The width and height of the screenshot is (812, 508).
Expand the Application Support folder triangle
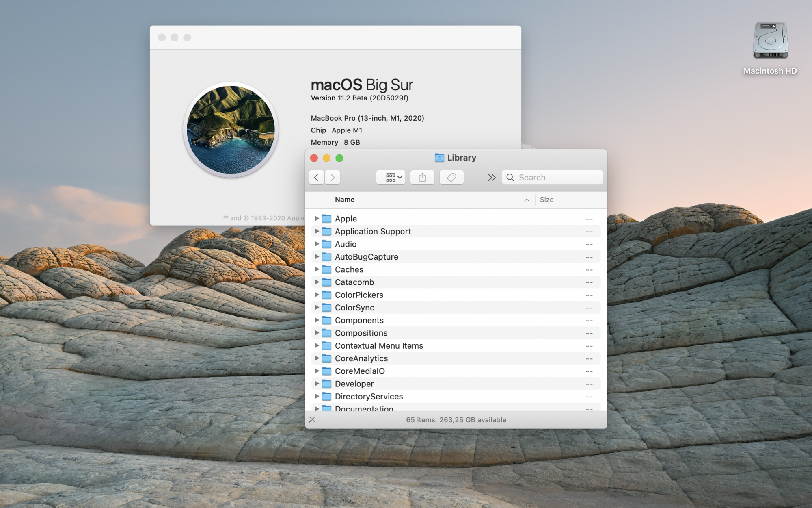(316, 231)
